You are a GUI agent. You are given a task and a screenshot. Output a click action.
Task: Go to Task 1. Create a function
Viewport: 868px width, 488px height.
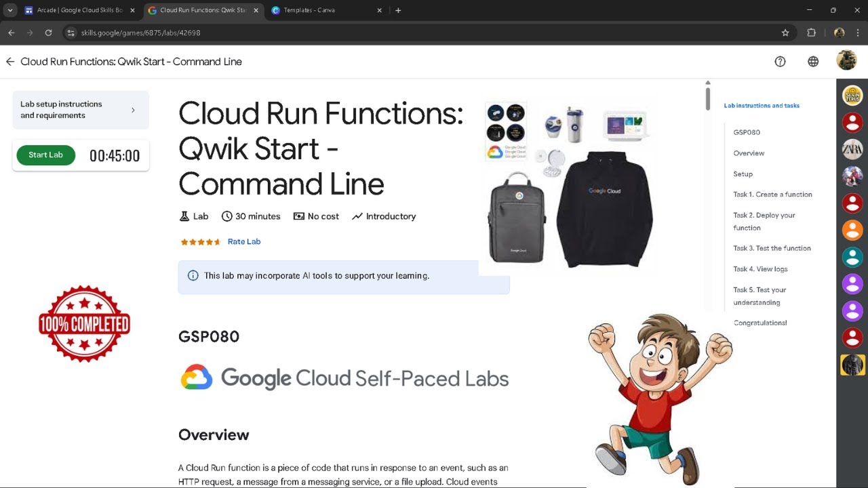[x=772, y=195]
